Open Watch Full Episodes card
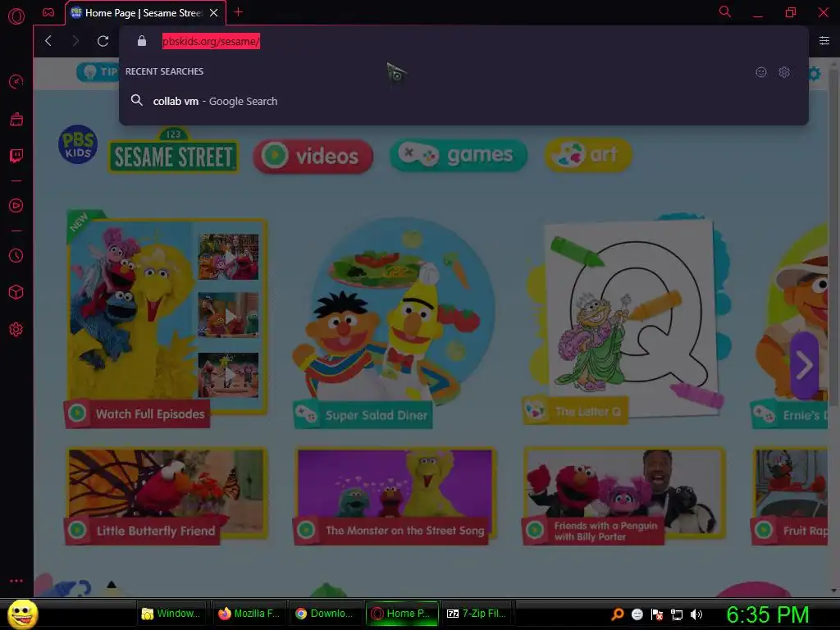This screenshot has width=840, height=630. 166,319
